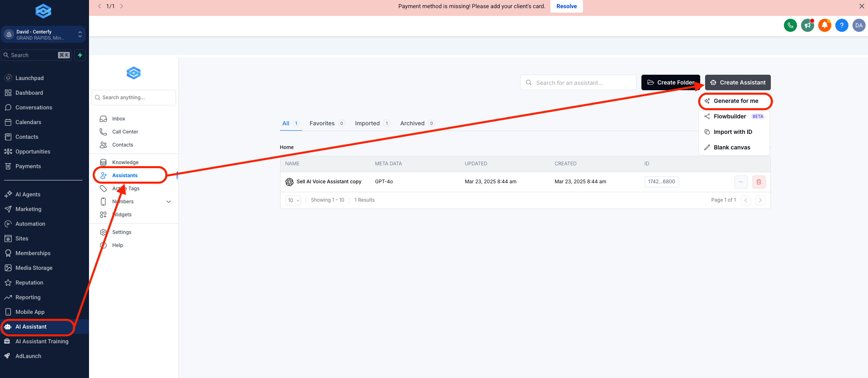Expand the Numbers submenu chevron

pyautogui.click(x=169, y=202)
